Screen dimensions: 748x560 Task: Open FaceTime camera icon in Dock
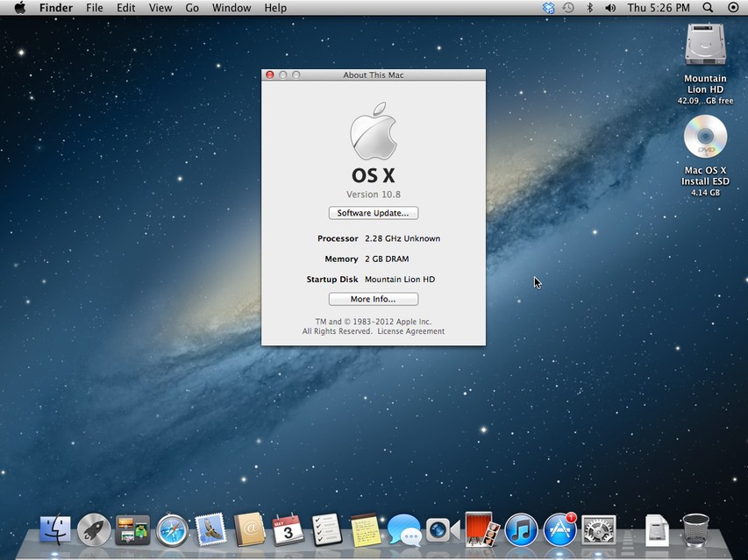coord(443,530)
